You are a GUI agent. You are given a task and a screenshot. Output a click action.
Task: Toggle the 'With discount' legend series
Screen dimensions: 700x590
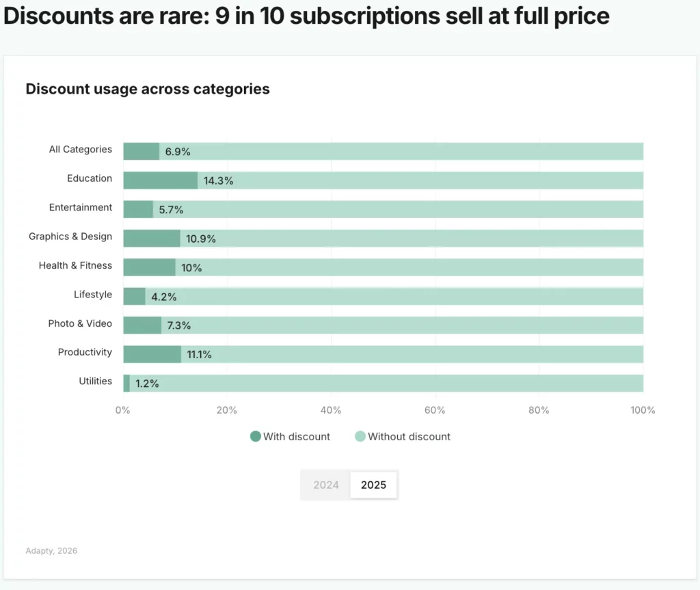click(290, 436)
